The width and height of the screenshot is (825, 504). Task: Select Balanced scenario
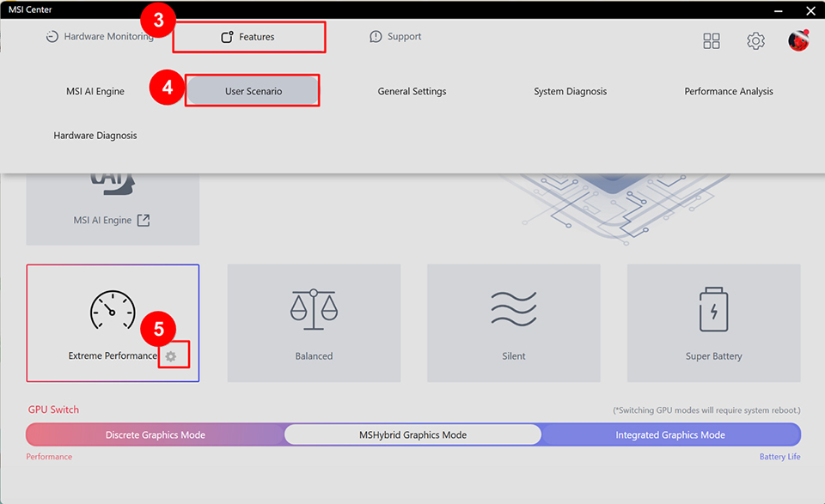(x=314, y=323)
